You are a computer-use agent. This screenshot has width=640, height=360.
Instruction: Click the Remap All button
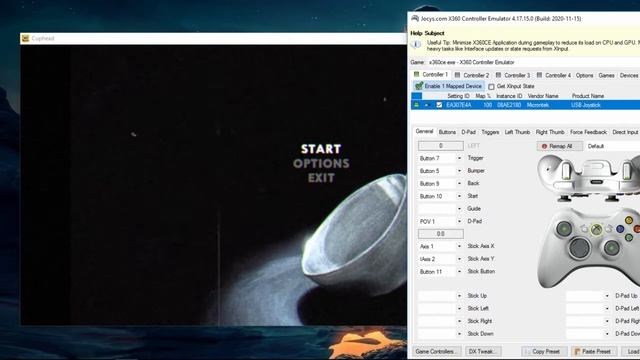[560, 146]
